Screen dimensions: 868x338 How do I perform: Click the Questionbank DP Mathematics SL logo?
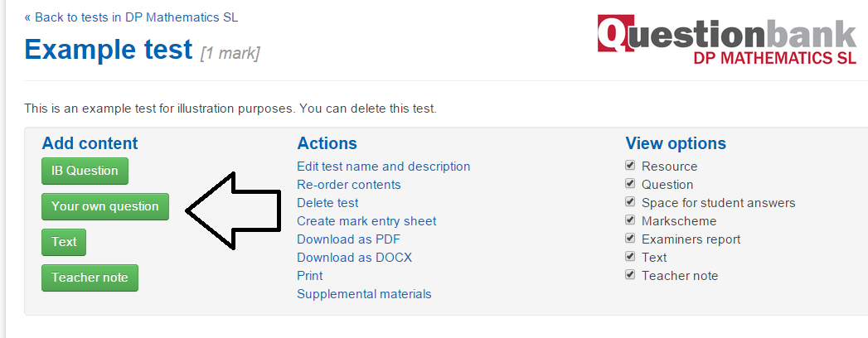tap(727, 41)
